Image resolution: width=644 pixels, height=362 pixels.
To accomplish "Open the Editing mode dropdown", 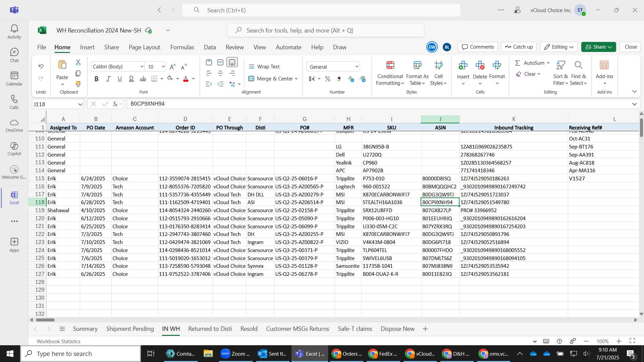I will [559, 47].
